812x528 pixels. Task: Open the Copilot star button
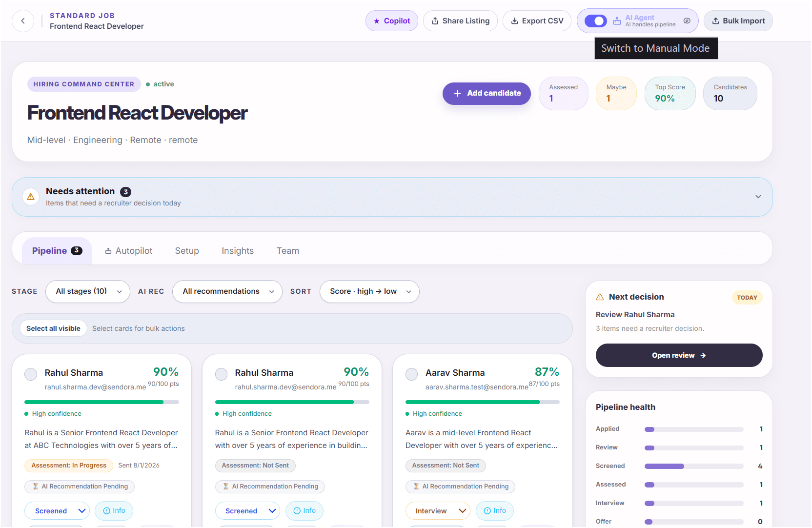[x=392, y=21]
